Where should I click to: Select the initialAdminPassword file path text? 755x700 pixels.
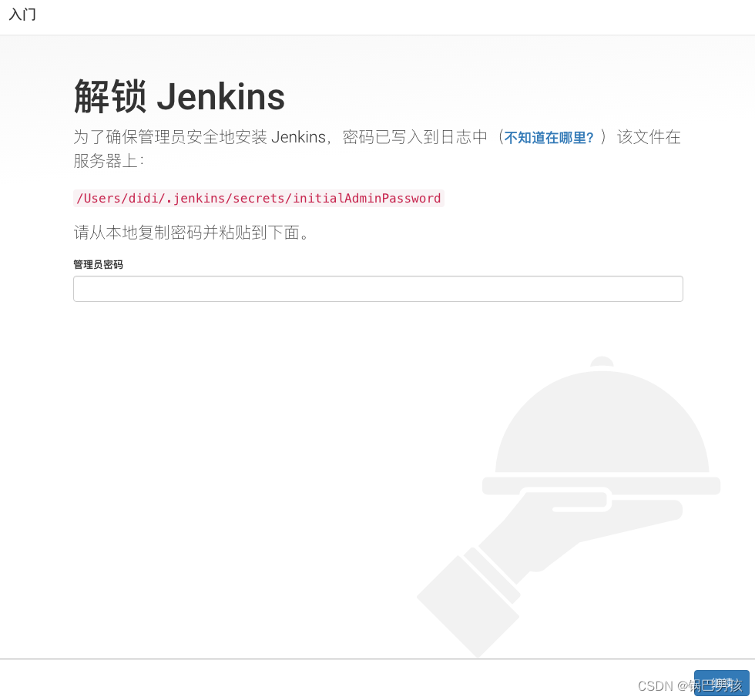[x=259, y=198]
